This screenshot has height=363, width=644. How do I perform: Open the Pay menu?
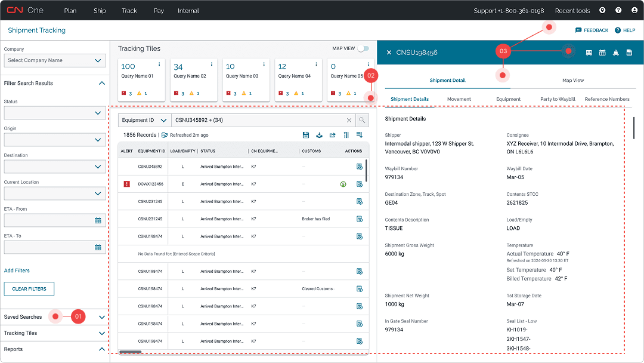pyautogui.click(x=159, y=11)
